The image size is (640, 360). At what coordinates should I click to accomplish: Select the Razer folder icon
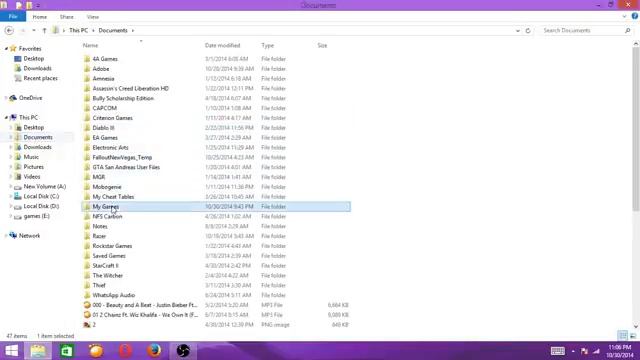pyautogui.click(x=87, y=236)
